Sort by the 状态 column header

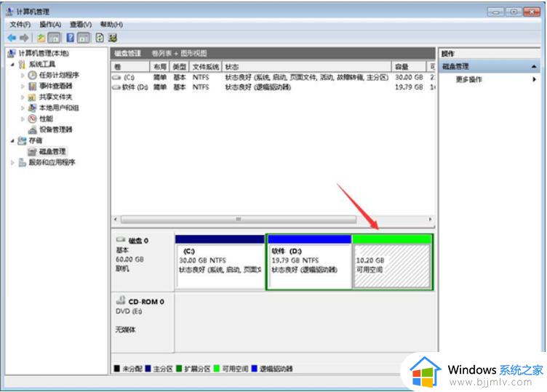(x=307, y=67)
